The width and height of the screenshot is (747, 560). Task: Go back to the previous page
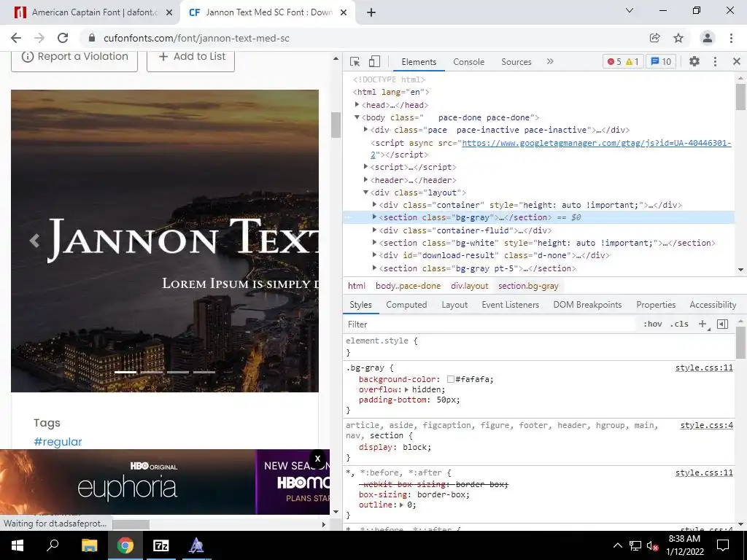click(16, 38)
